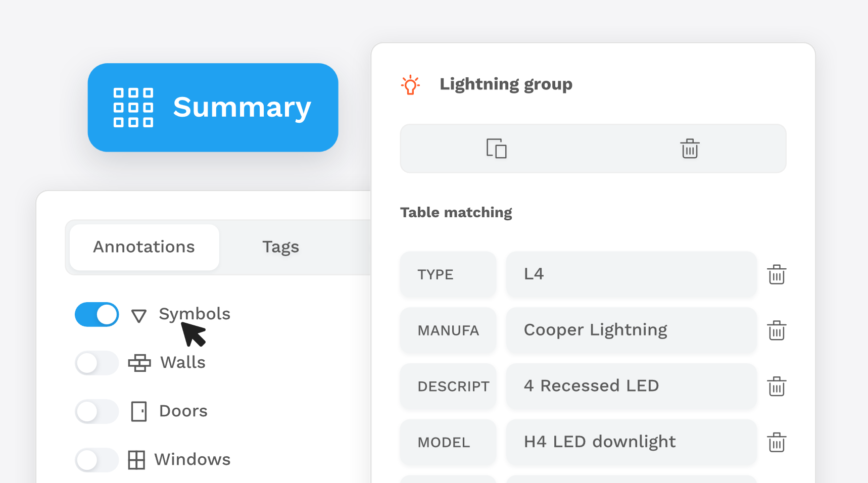The height and width of the screenshot is (483, 868).
Task: Edit the L4 type value field
Action: (631, 274)
